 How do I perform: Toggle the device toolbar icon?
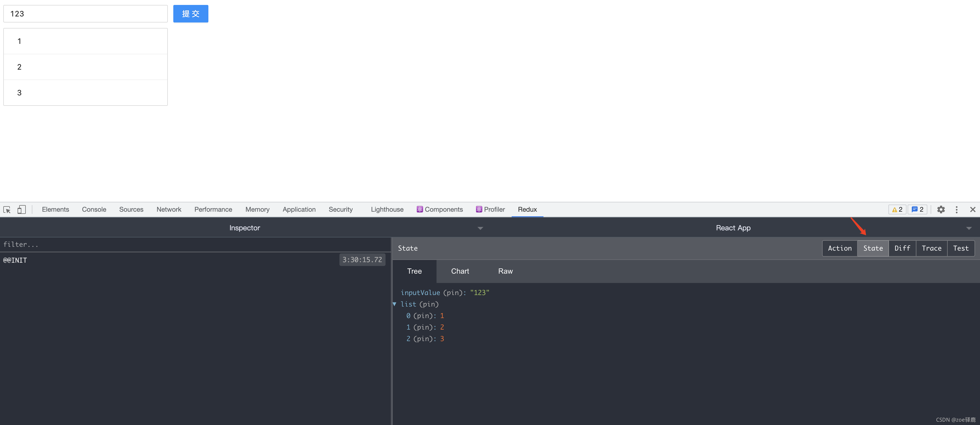(22, 210)
